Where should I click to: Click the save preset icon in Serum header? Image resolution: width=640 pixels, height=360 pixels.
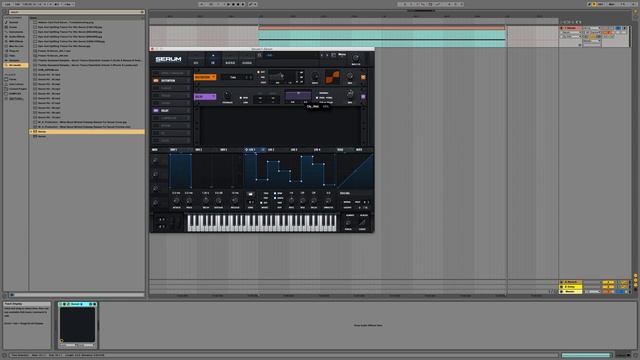click(259, 55)
